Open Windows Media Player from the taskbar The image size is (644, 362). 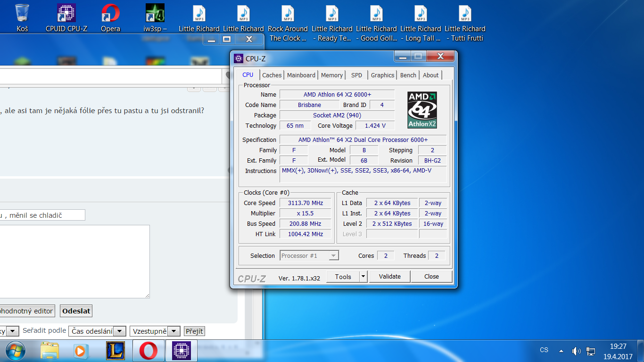pyautogui.click(x=81, y=351)
